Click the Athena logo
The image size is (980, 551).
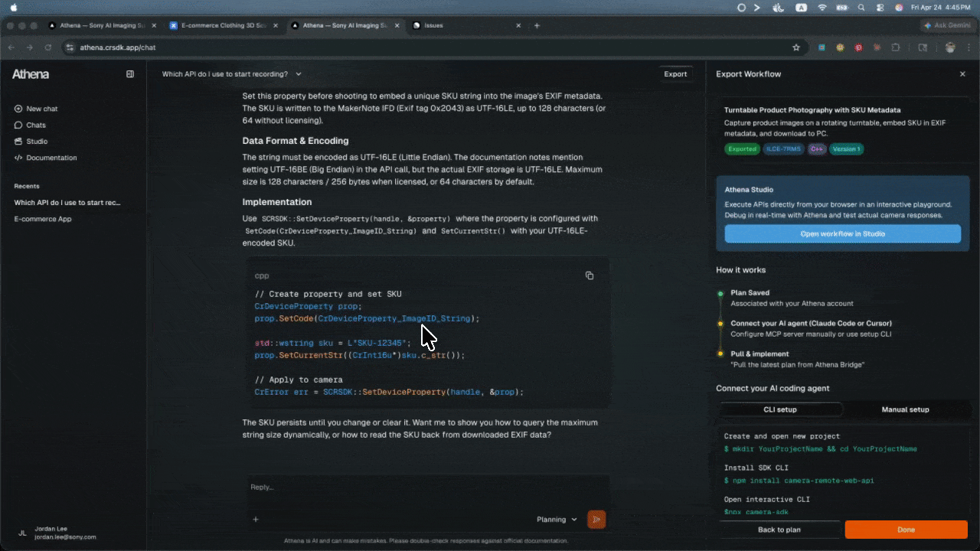(31, 74)
